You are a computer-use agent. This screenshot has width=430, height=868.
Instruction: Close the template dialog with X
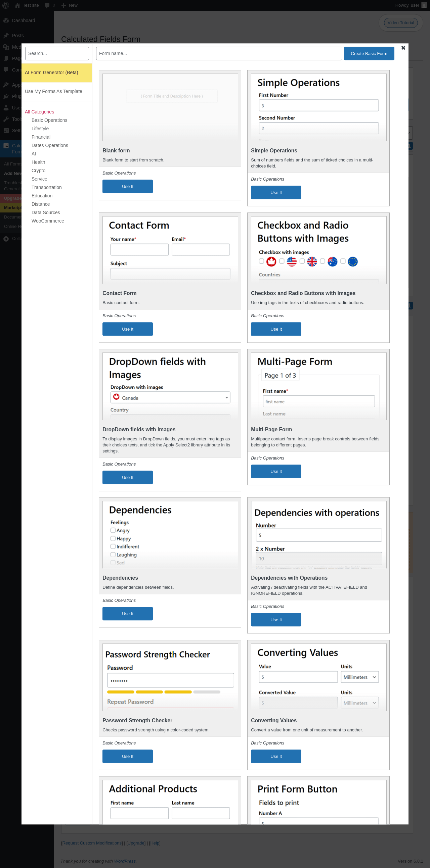coord(403,48)
